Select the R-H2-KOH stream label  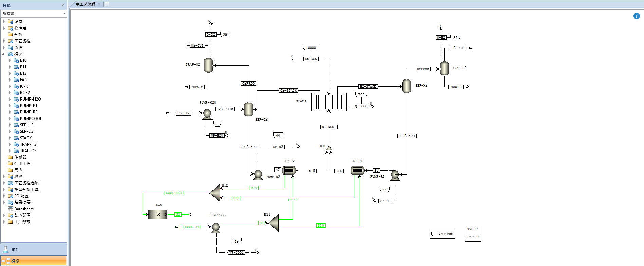pyautogui.click(x=407, y=136)
